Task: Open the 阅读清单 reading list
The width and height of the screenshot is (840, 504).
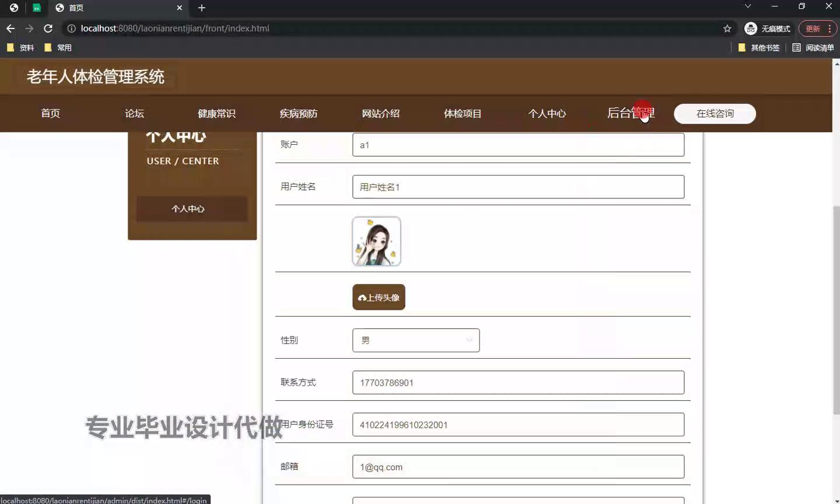Action: (813, 48)
